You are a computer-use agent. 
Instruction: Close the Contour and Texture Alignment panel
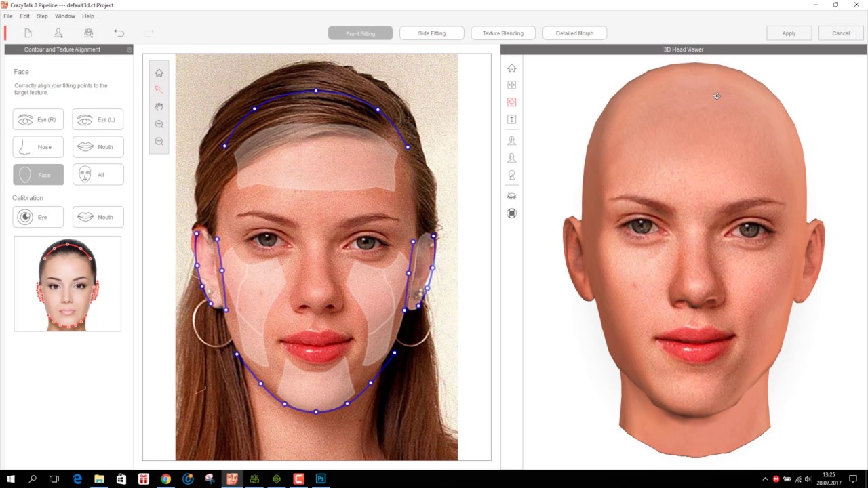129,49
